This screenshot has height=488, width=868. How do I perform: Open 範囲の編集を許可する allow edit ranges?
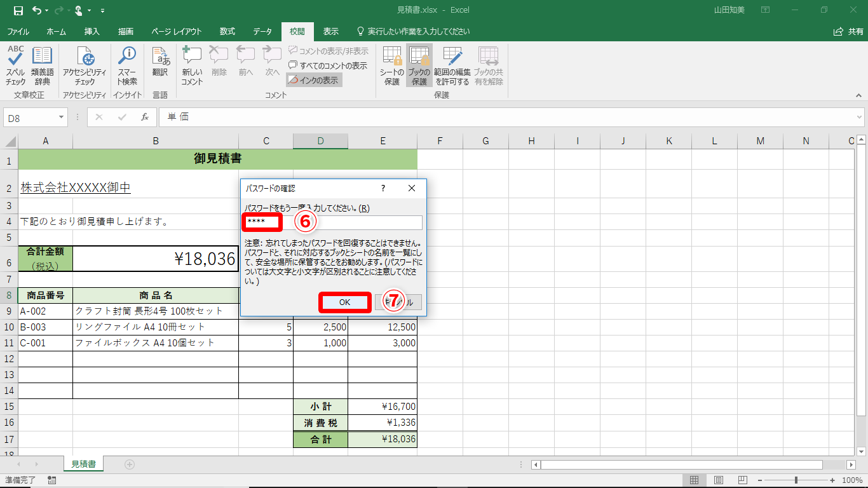(x=452, y=66)
